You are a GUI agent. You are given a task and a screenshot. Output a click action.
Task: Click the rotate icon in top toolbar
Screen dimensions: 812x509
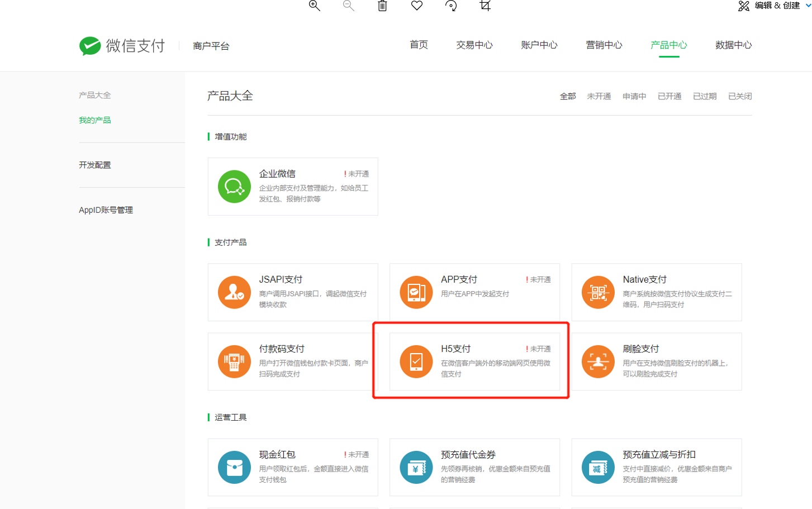coord(451,6)
